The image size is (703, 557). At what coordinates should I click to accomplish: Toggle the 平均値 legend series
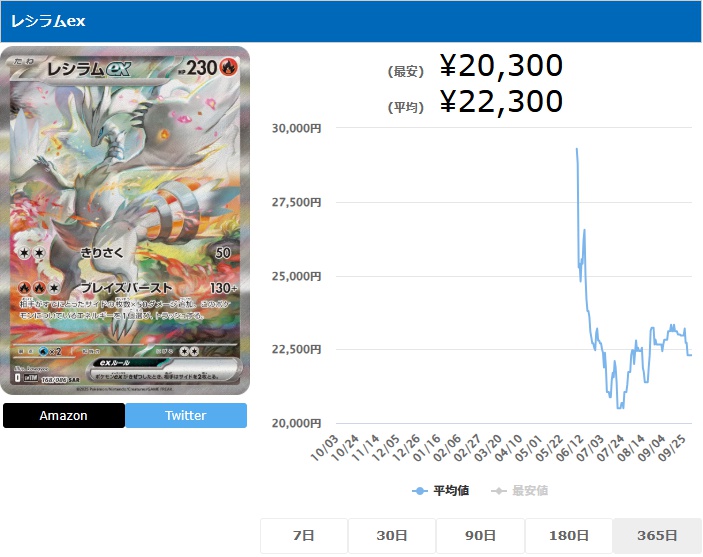click(441, 491)
